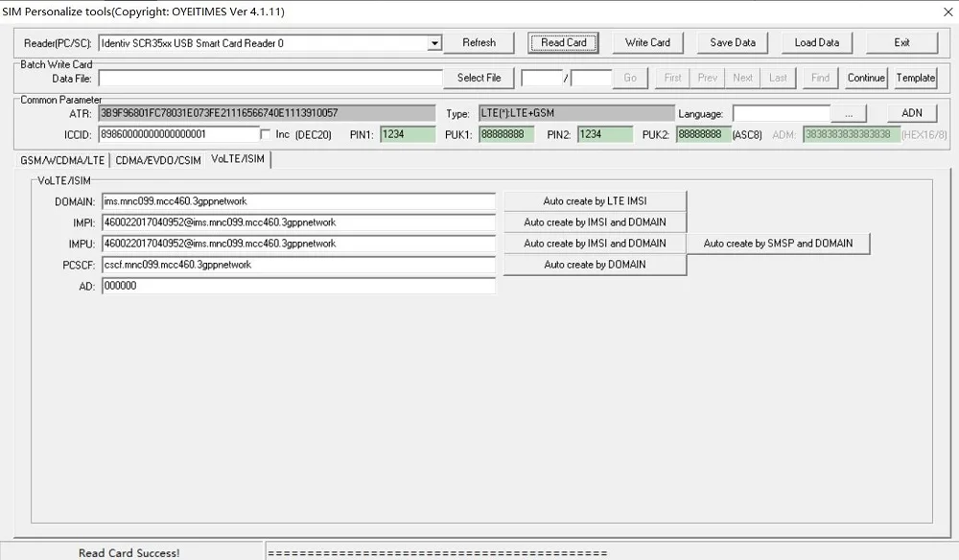
Task: Click the ellipsis button beside Language
Action: [x=849, y=114]
